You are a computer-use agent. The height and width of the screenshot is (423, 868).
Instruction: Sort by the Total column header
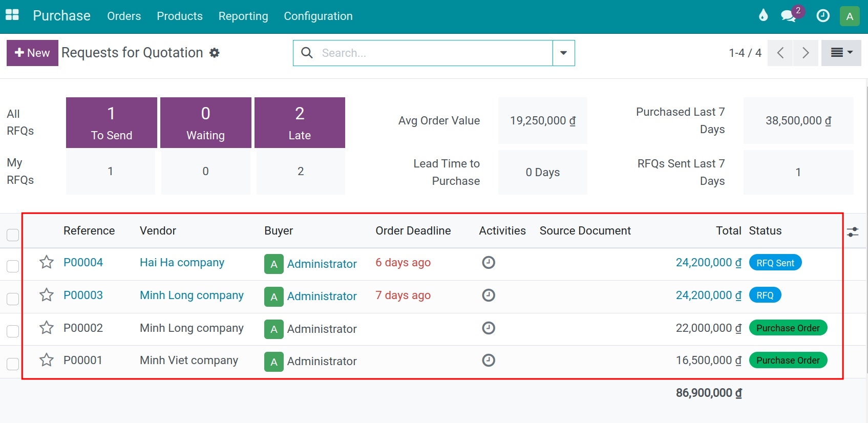(729, 230)
